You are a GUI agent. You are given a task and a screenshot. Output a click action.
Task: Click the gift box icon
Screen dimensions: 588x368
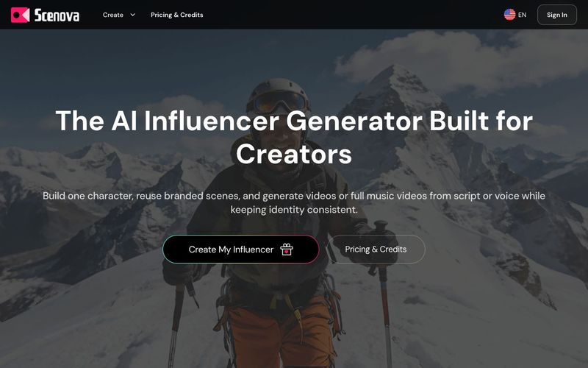tap(287, 250)
